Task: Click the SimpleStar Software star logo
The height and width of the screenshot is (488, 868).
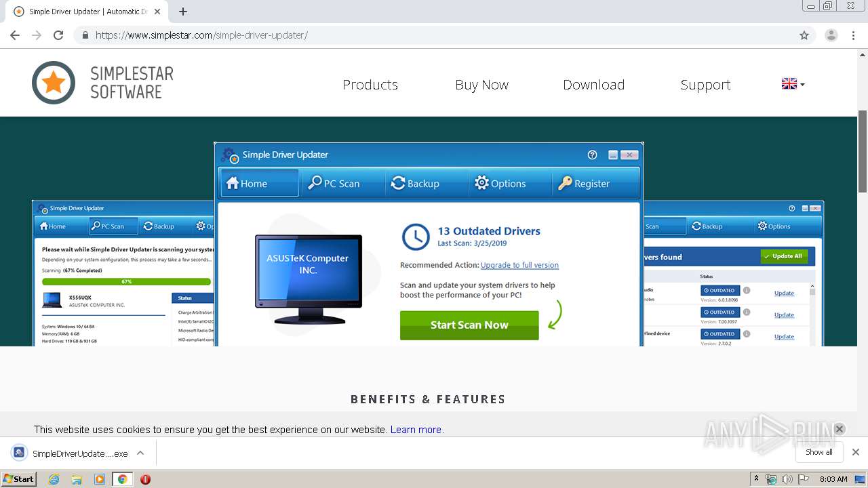Action: click(54, 83)
